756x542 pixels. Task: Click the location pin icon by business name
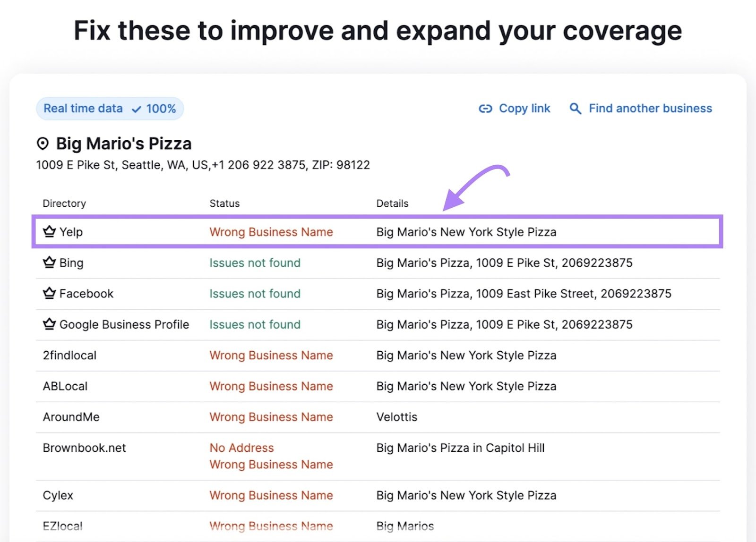(x=43, y=144)
